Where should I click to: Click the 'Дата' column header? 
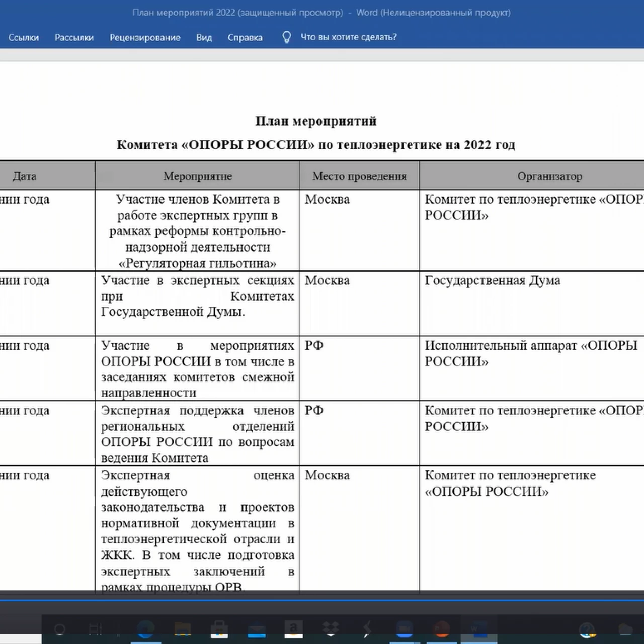24,176
